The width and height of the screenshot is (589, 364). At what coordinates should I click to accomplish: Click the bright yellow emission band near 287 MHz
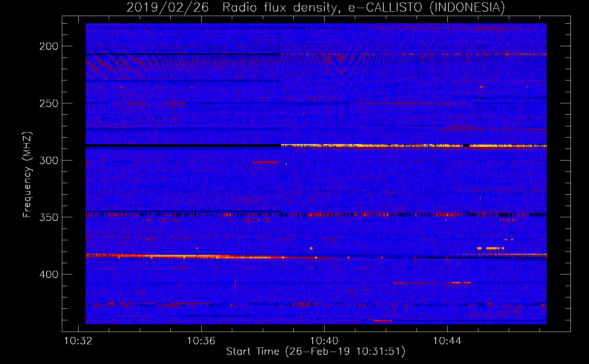tap(414, 146)
